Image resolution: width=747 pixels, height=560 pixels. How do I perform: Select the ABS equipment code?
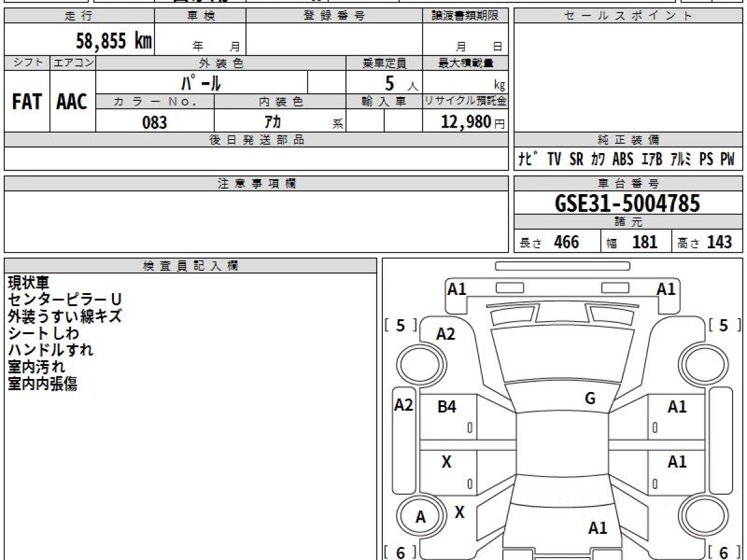(622, 159)
